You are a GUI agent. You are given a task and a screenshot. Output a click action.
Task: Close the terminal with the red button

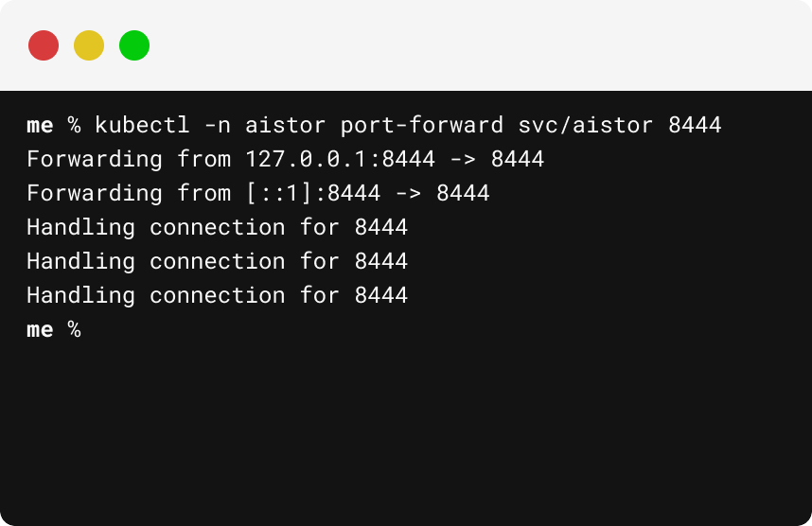click(44, 45)
